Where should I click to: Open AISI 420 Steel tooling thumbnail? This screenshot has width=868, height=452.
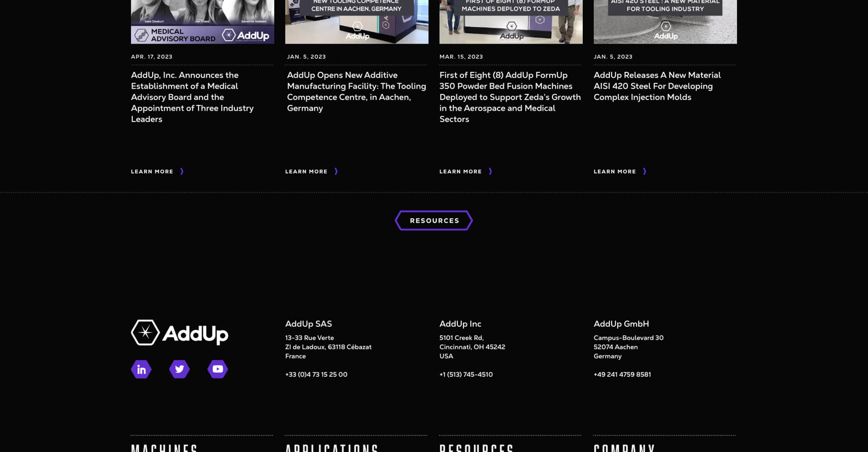tap(665, 22)
